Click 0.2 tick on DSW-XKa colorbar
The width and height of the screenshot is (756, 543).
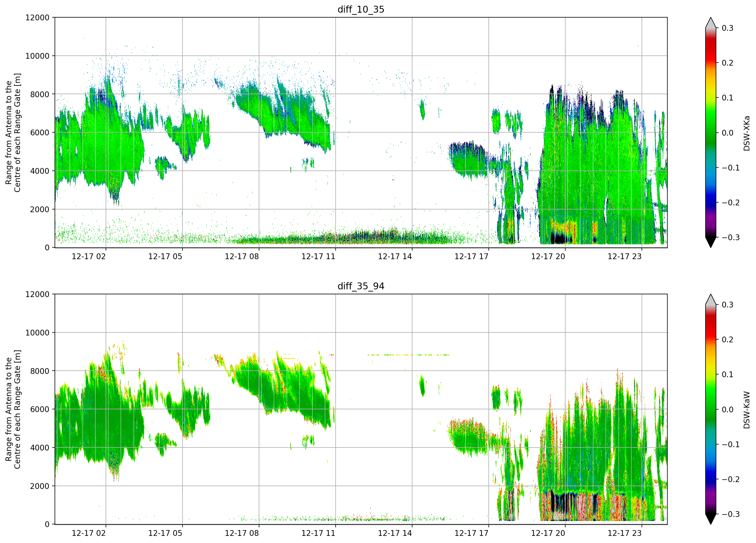(728, 63)
